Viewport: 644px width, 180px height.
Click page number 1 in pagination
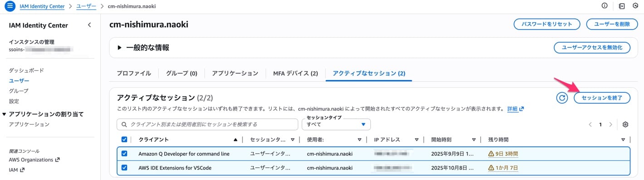pos(600,125)
